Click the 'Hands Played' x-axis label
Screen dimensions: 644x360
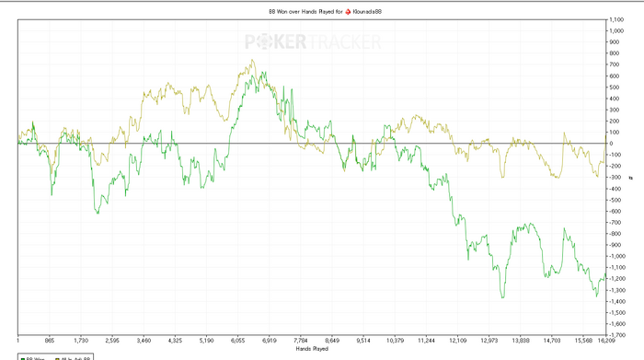point(312,349)
